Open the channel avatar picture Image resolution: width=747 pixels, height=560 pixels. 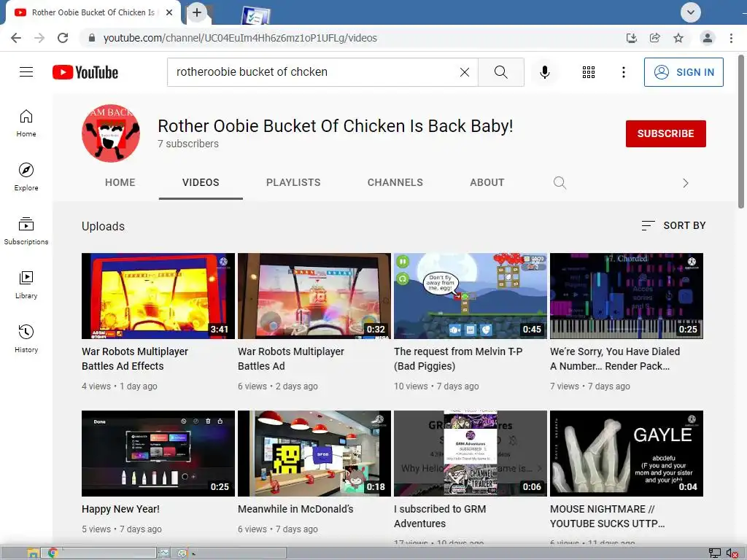point(111,133)
